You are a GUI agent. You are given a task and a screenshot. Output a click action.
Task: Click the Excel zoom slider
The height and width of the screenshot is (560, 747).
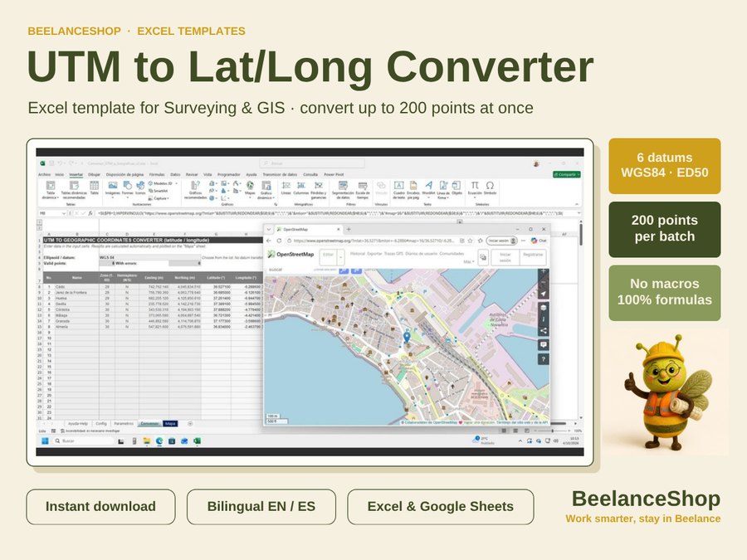pos(553,431)
